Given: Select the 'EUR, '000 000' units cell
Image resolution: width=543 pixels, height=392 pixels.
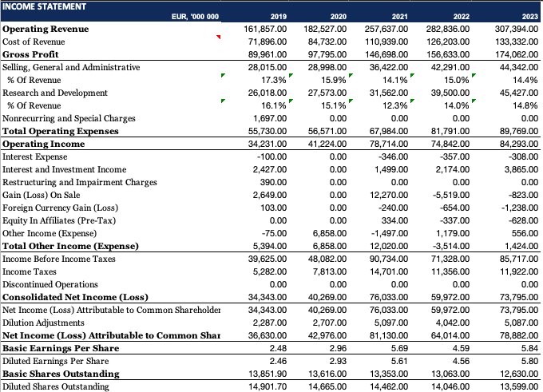Looking at the screenshot, I should pyautogui.click(x=195, y=17).
